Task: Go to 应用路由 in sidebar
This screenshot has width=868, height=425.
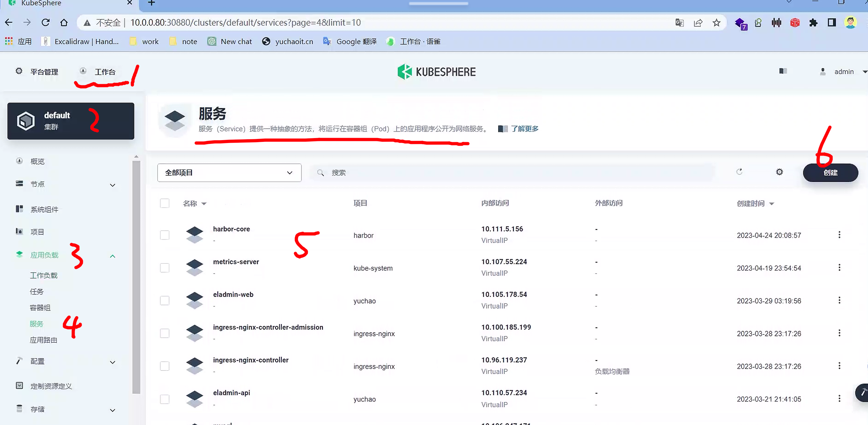Action: pyautogui.click(x=43, y=340)
